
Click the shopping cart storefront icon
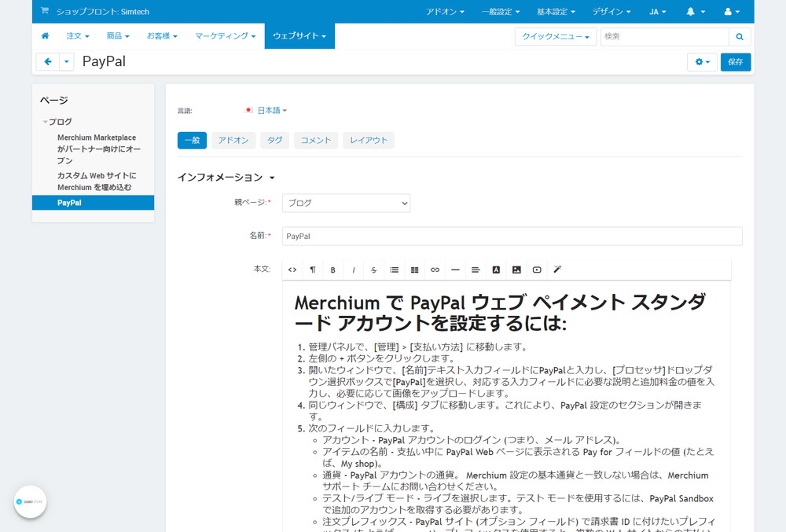[x=45, y=10]
